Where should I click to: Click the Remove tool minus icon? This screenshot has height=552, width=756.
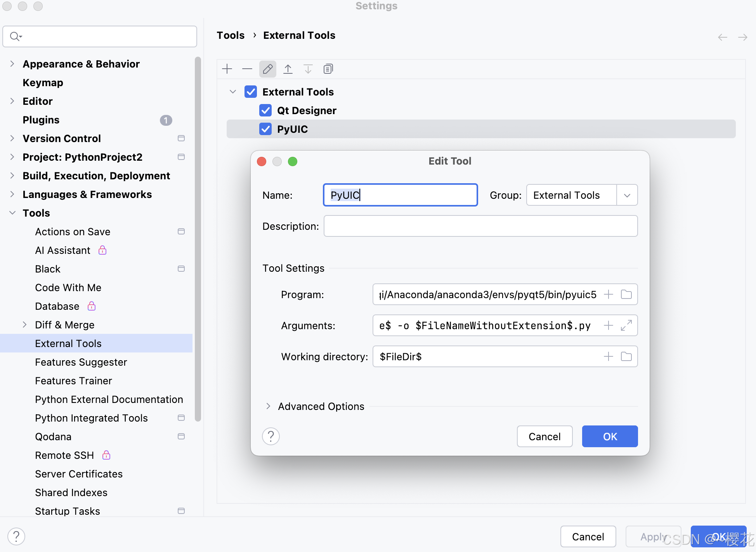pos(247,69)
